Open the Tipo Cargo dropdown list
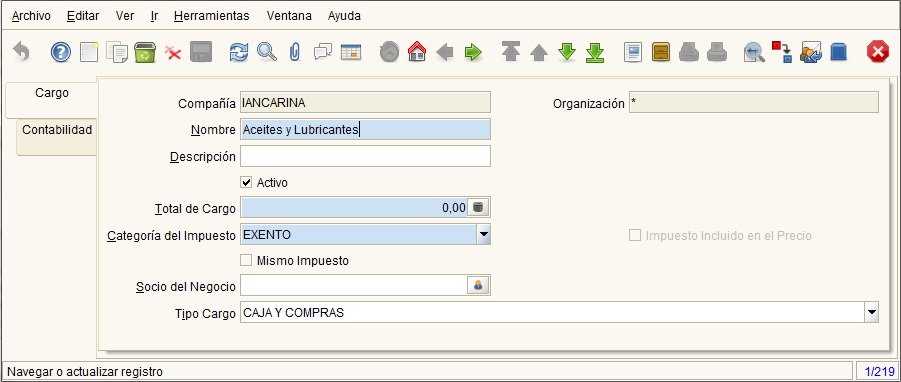901x382 pixels. tap(872, 312)
